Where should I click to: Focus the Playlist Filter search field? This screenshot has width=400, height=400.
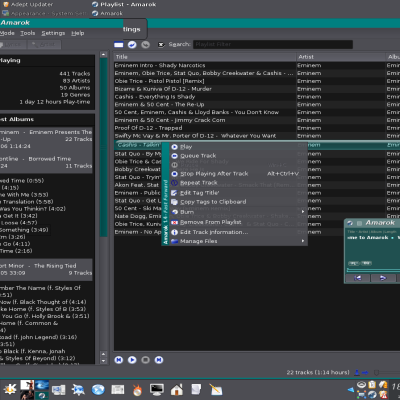273,44
